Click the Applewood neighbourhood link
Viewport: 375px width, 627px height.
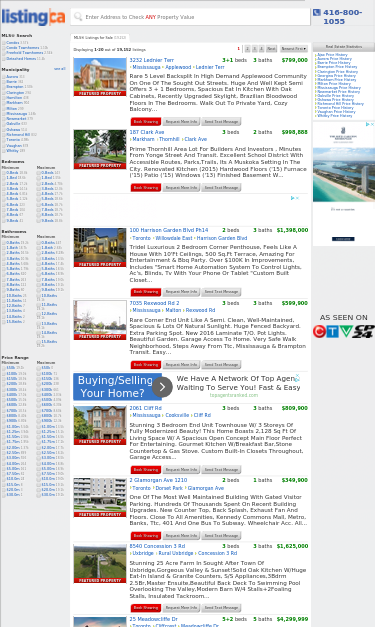point(178,67)
